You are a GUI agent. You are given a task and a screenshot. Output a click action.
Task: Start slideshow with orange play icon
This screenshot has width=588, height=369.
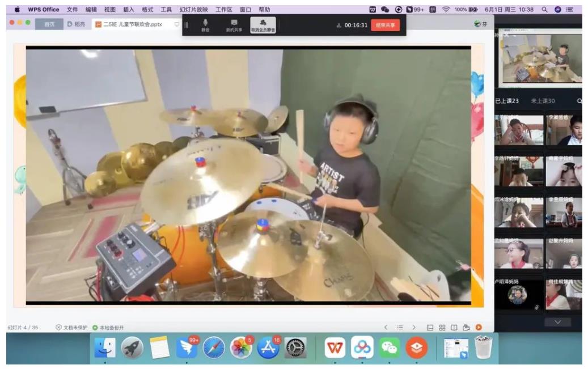479,327
